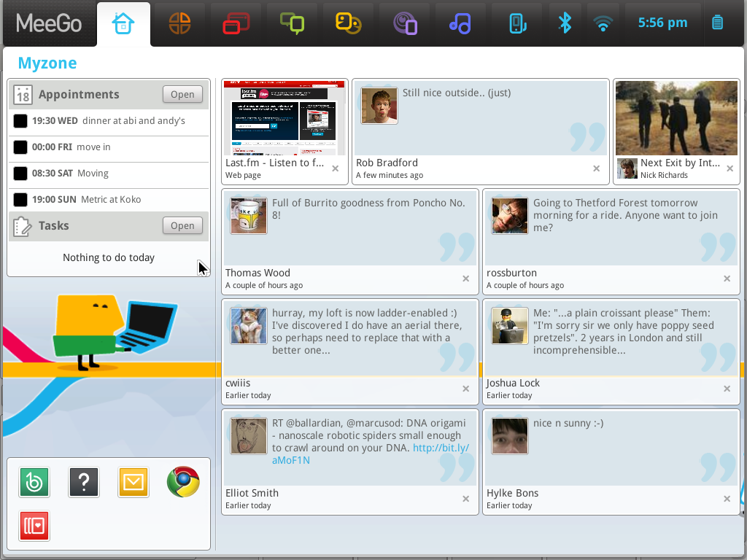Screen dimensions: 747x560
Task: Open the Media panel with the music note
Action: pos(460,23)
